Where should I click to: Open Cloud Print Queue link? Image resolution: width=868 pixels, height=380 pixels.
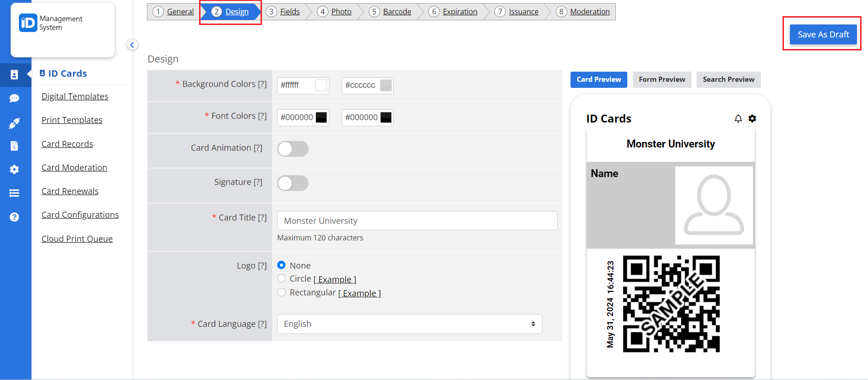click(77, 239)
